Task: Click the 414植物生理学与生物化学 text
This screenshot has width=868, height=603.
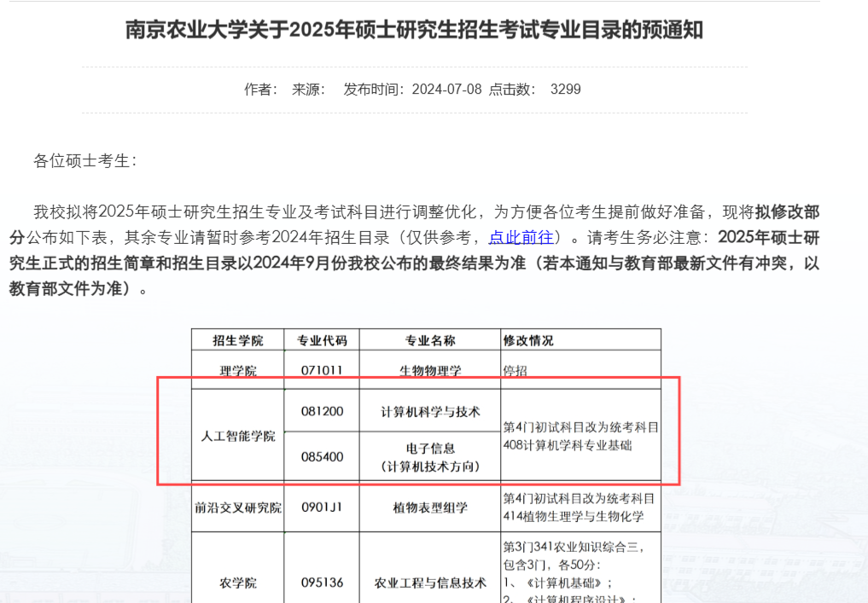Action: coord(574,517)
